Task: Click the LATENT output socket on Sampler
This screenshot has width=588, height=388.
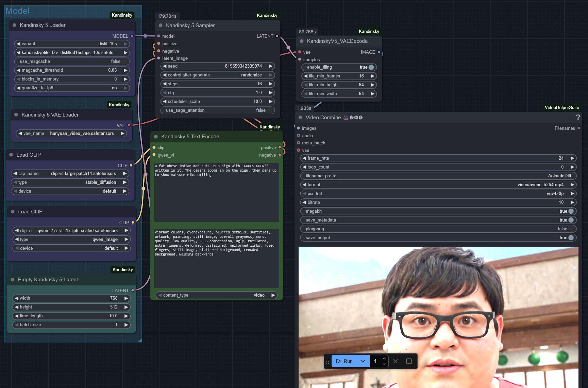Action: point(277,36)
